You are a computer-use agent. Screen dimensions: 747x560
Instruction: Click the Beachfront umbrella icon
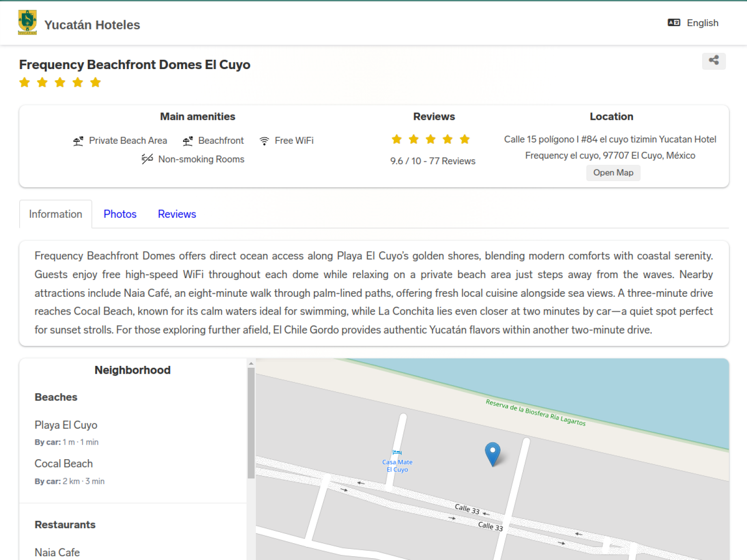pyautogui.click(x=188, y=141)
